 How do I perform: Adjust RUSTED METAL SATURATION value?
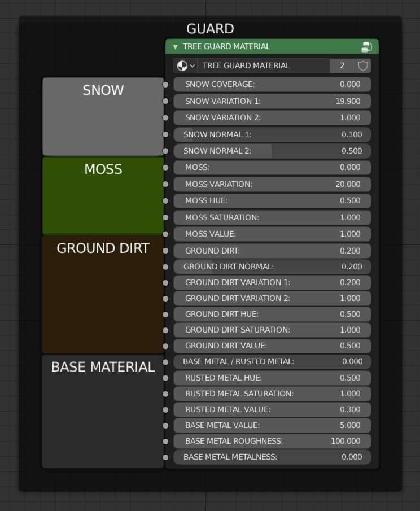click(x=272, y=394)
